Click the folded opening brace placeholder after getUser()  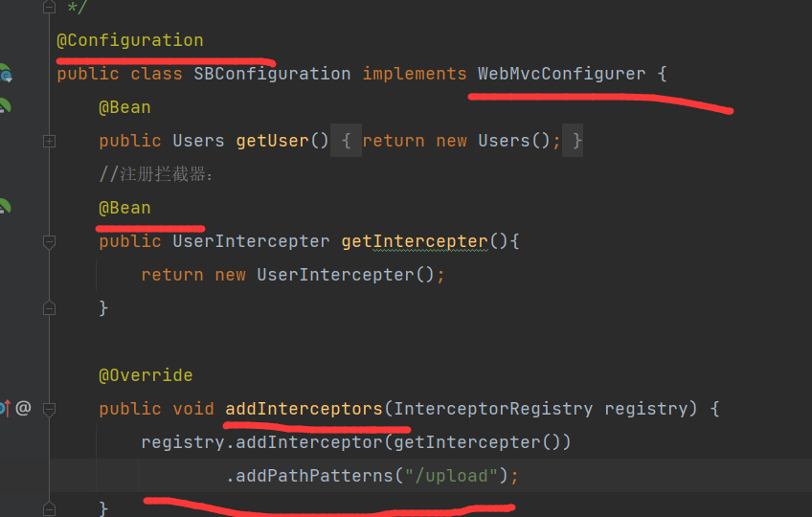[x=346, y=141]
